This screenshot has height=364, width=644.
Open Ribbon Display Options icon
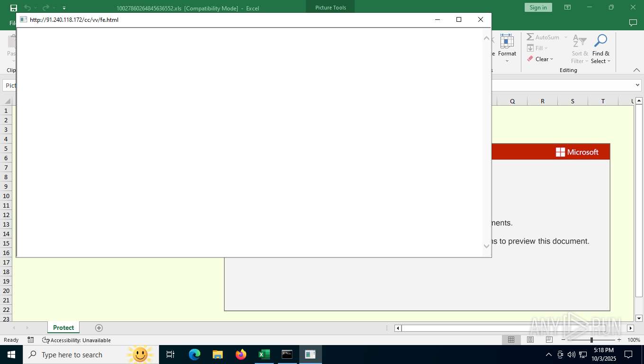coord(567,8)
